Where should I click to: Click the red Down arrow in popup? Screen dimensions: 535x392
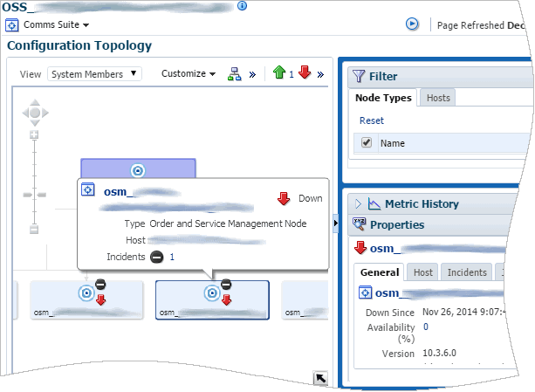pos(284,198)
